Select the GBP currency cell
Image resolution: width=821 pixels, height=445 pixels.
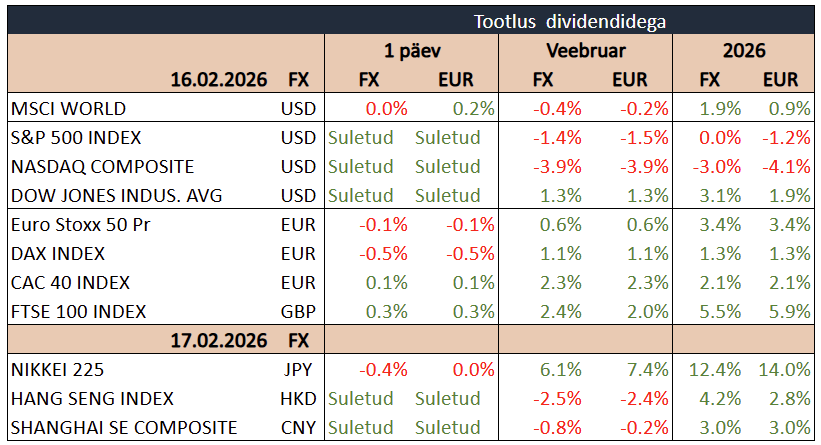[298, 312]
